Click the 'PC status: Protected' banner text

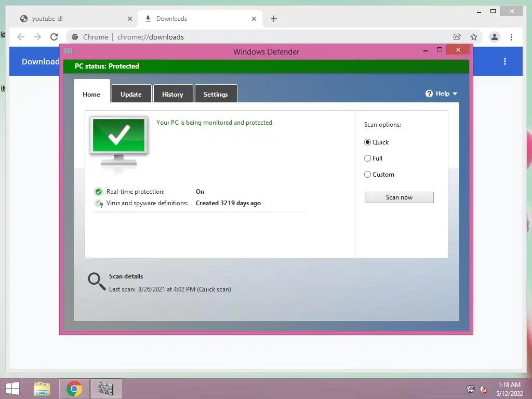(107, 66)
